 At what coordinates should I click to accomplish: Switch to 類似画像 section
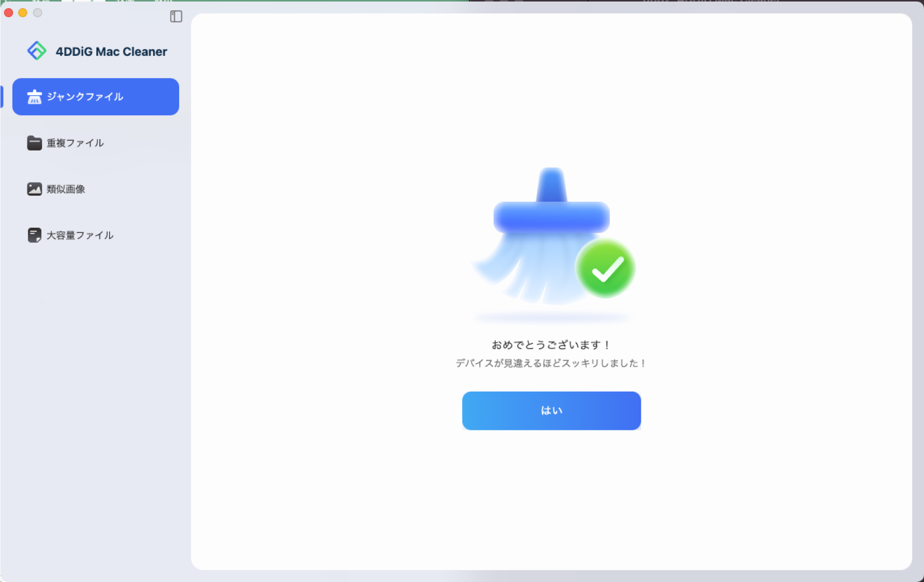(x=66, y=189)
